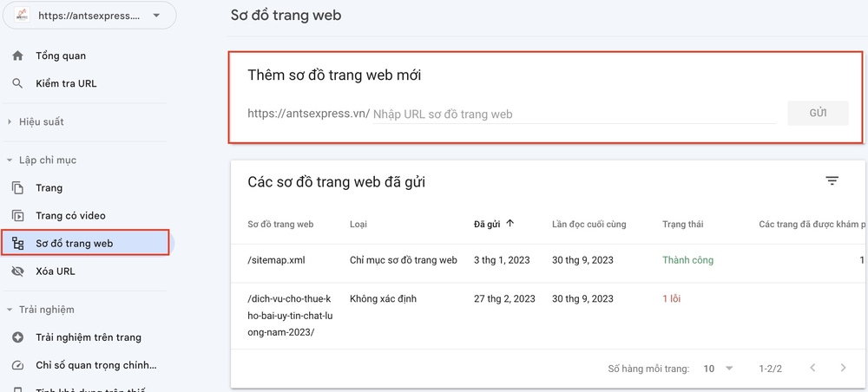Click the Kiểm tra URL magnifier icon
The height and width of the screenshot is (392, 868).
pos(17,83)
